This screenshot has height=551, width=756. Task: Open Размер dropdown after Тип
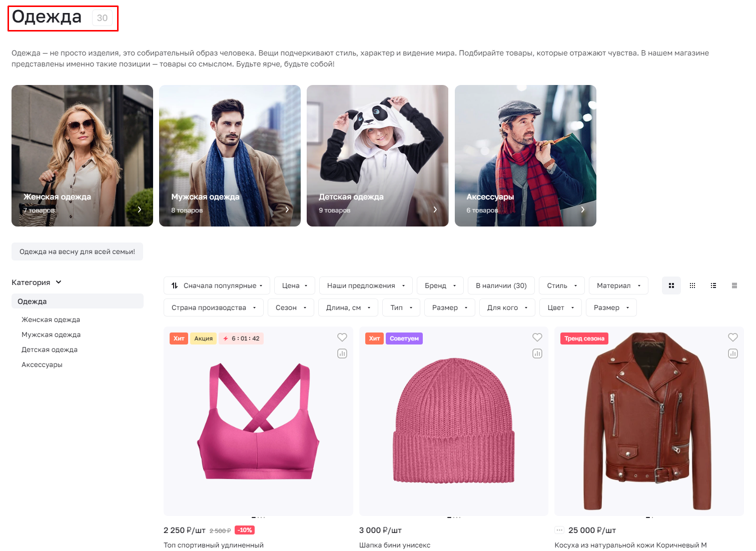(450, 307)
